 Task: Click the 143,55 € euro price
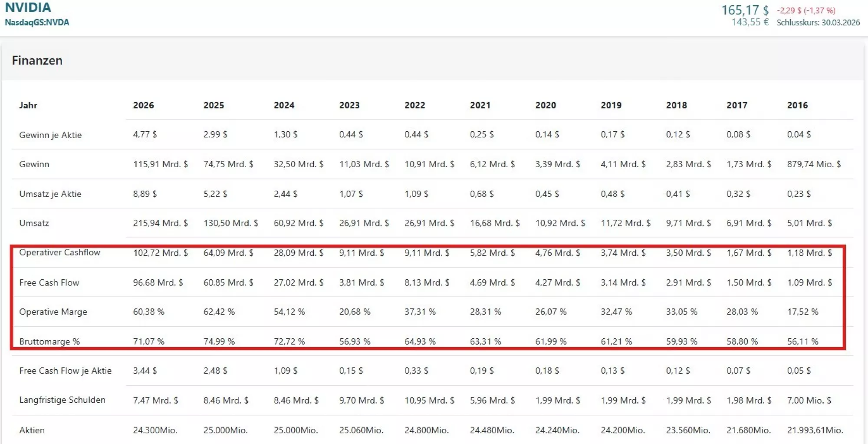point(750,22)
